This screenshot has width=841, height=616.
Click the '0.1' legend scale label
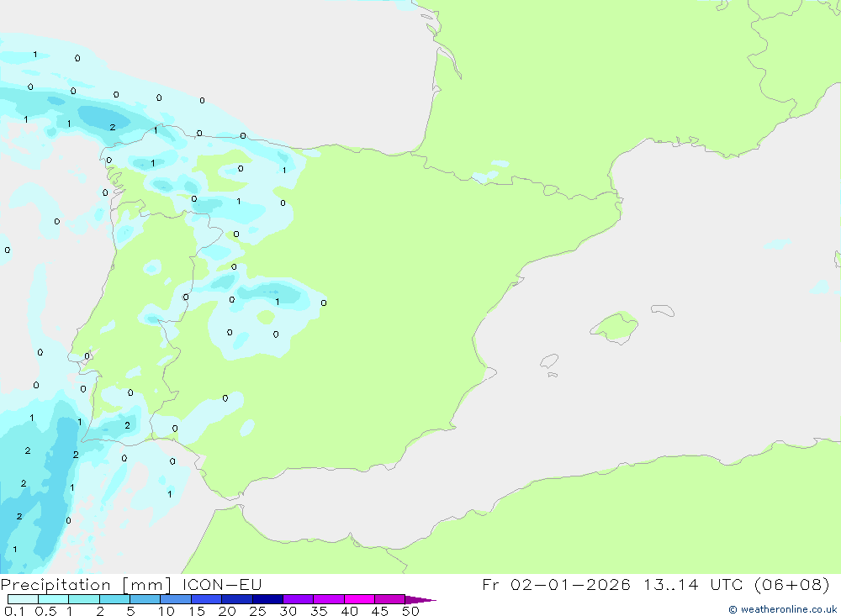point(14,611)
